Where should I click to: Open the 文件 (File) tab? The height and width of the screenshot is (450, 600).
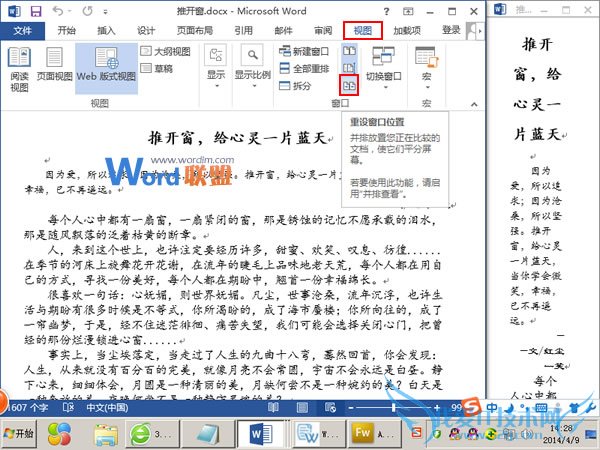tap(22, 30)
